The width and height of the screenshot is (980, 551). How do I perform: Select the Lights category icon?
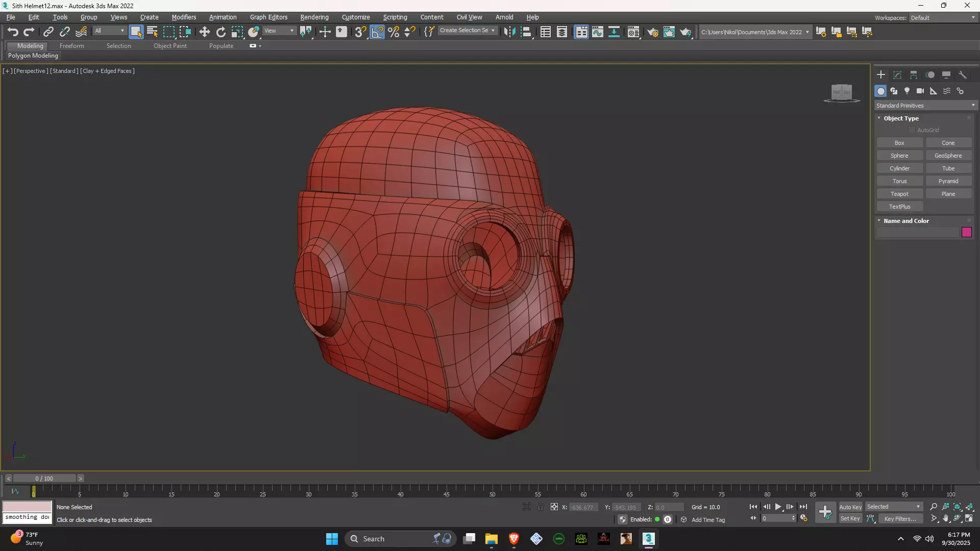coord(907,91)
